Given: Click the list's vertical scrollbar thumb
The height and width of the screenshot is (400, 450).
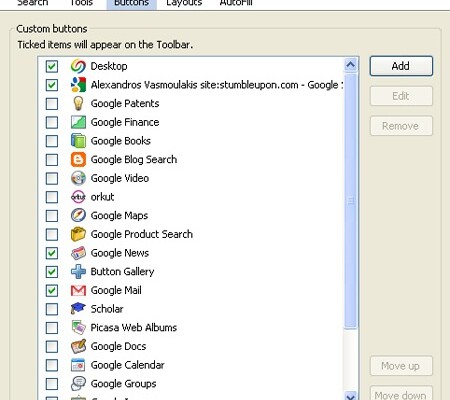Looking at the screenshot, I should point(350,201).
